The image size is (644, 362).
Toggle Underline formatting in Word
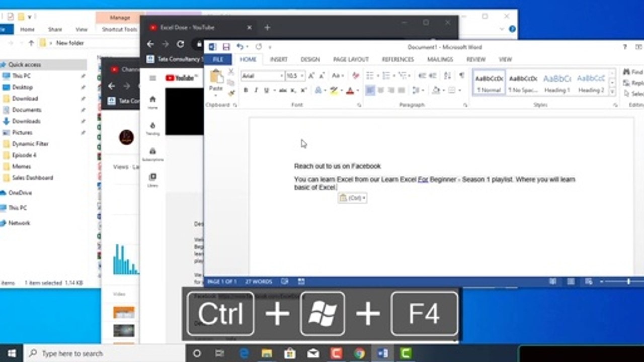266,90
